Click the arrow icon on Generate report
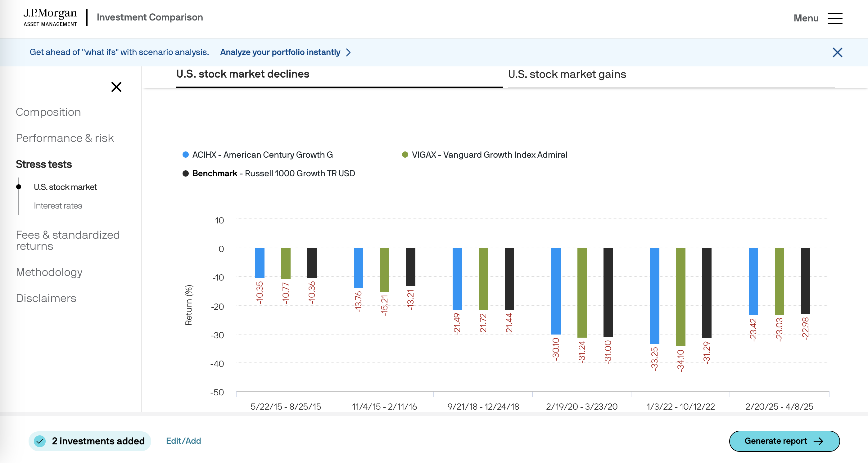 [818, 441]
